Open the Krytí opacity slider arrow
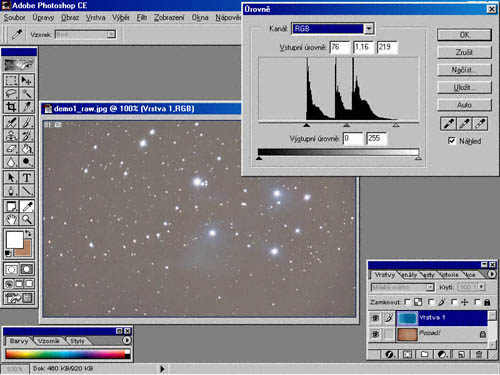500x375 pixels. pyautogui.click(x=481, y=287)
